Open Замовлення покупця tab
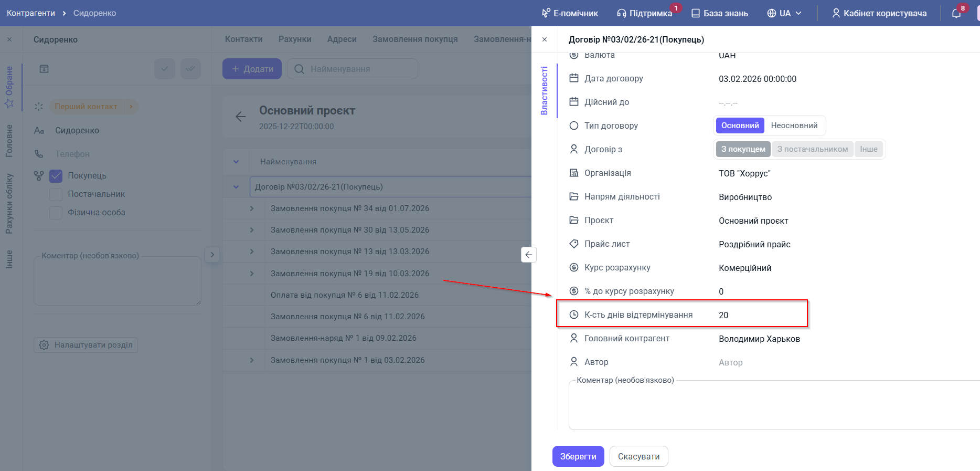The height and width of the screenshot is (471, 980). [x=415, y=39]
